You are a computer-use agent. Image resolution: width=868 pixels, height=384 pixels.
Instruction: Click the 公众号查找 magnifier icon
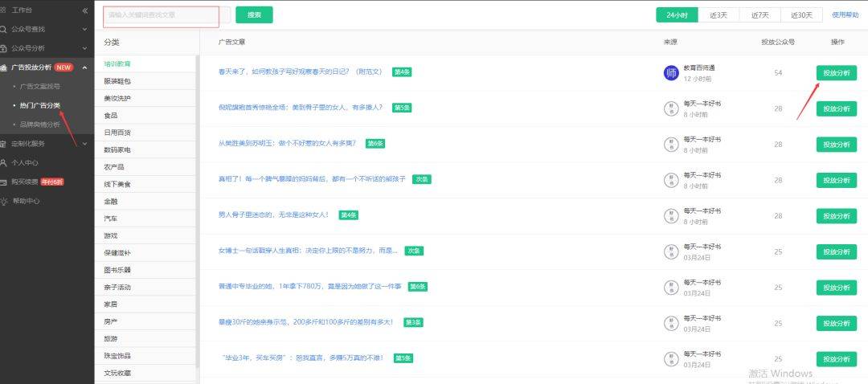pos(3,30)
